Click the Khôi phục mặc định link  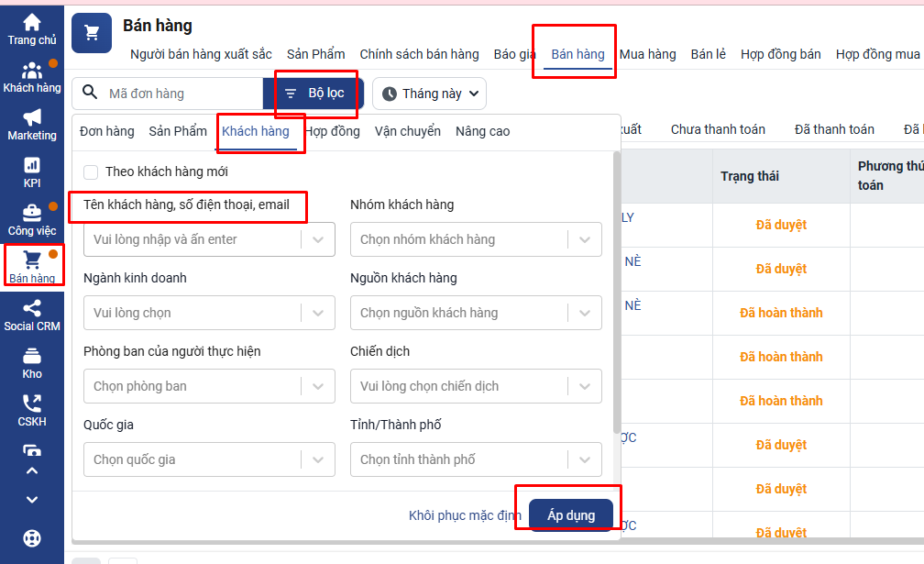click(x=465, y=515)
